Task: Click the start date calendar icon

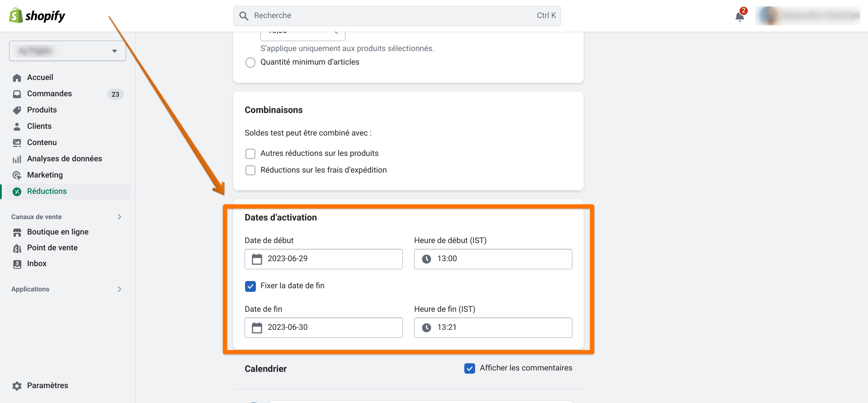Action: [x=257, y=259]
